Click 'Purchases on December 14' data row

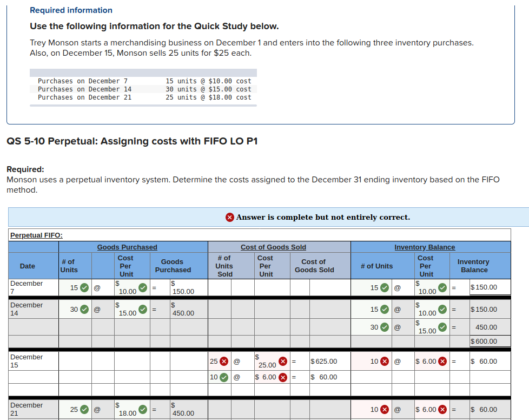coord(144,89)
